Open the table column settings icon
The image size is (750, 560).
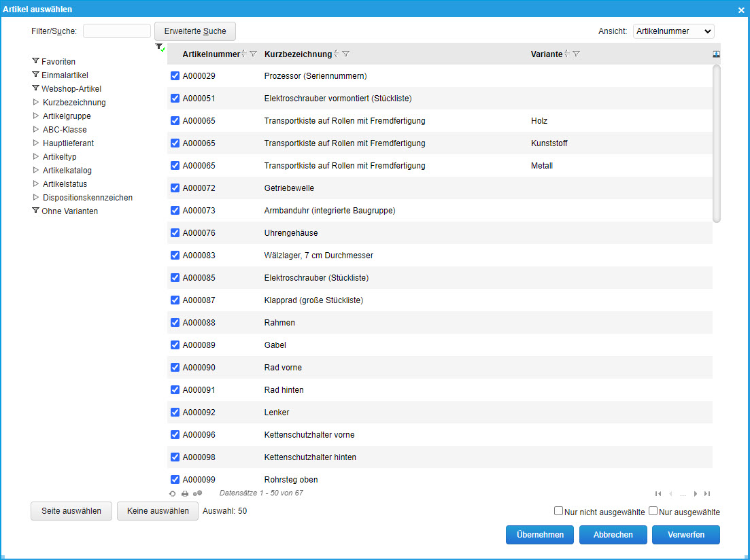click(716, 54)
